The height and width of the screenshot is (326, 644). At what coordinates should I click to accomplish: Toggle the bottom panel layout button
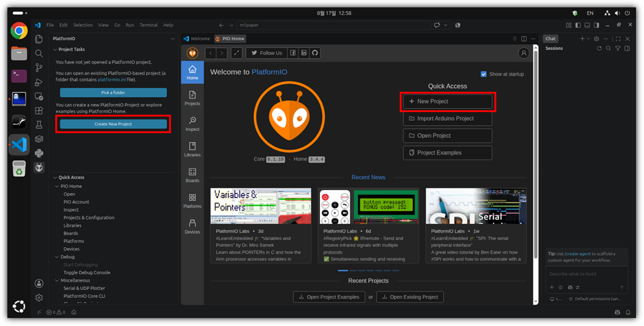(x=587, y=25)
